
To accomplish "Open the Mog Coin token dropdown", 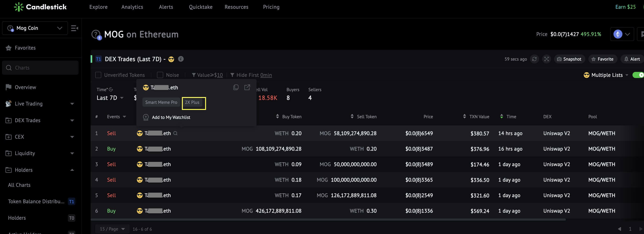I will 35,28.
